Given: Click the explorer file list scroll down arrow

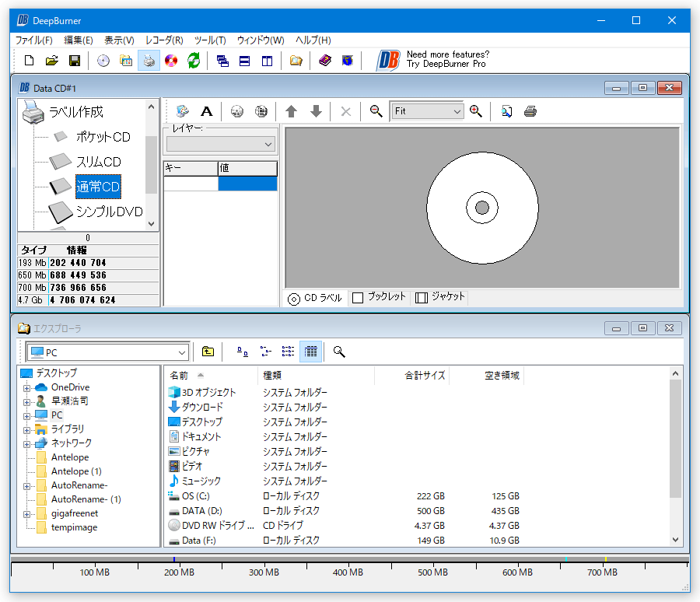Looking at the screenshot, I should click(675, 540).
